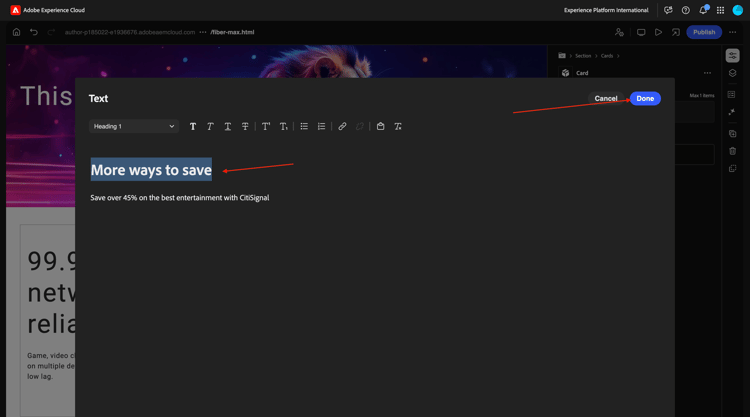This screenshot has height=417, width=750.
Task: Click the Undo arrow icon
Action: [33, 32]
